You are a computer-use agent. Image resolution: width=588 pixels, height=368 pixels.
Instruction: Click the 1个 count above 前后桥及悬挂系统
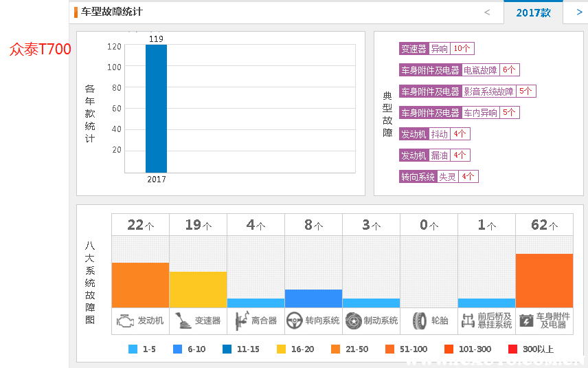click(487, 225)
